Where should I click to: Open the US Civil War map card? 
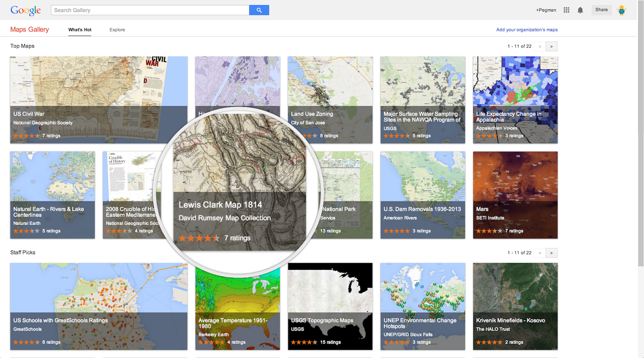[x=99, y=100]
